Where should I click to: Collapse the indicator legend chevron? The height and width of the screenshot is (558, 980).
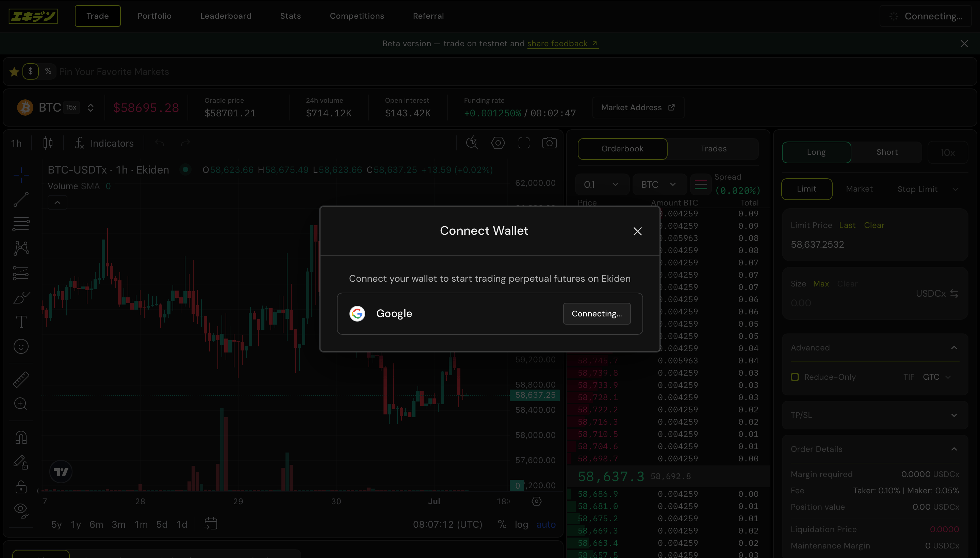point(58,203)
